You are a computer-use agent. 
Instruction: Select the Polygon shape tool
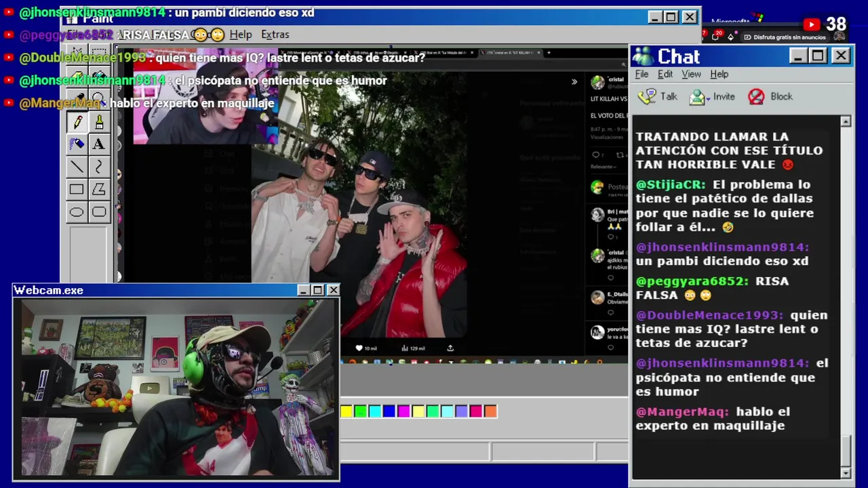[x=99, y=190]
